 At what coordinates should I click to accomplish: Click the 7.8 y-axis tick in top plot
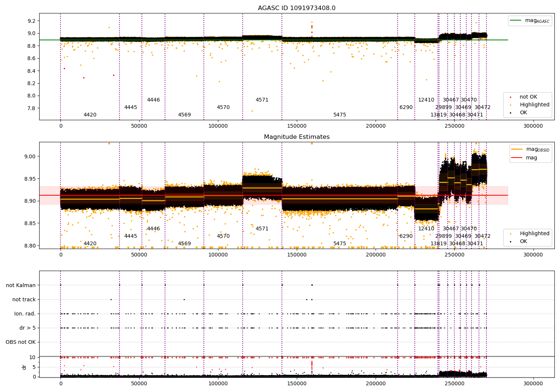point(32,108)
